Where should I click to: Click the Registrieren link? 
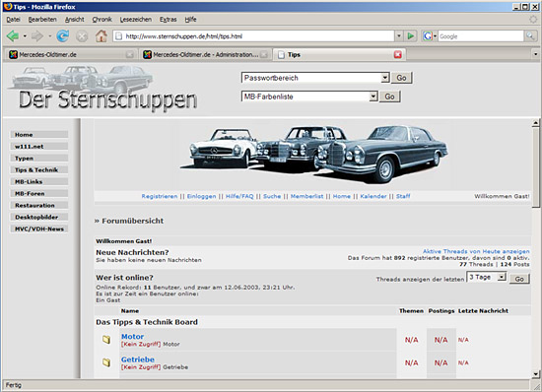click(x=160, y=196)
